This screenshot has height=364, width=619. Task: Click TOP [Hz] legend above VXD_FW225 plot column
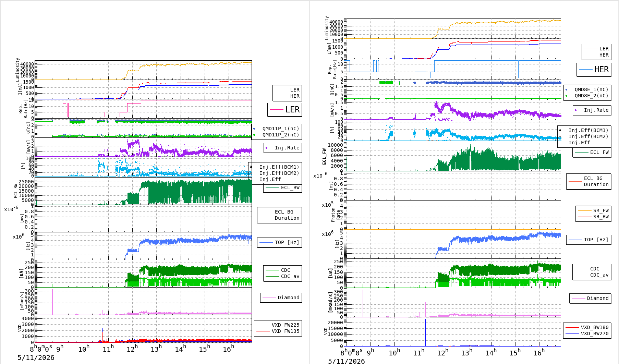(280, 242)
